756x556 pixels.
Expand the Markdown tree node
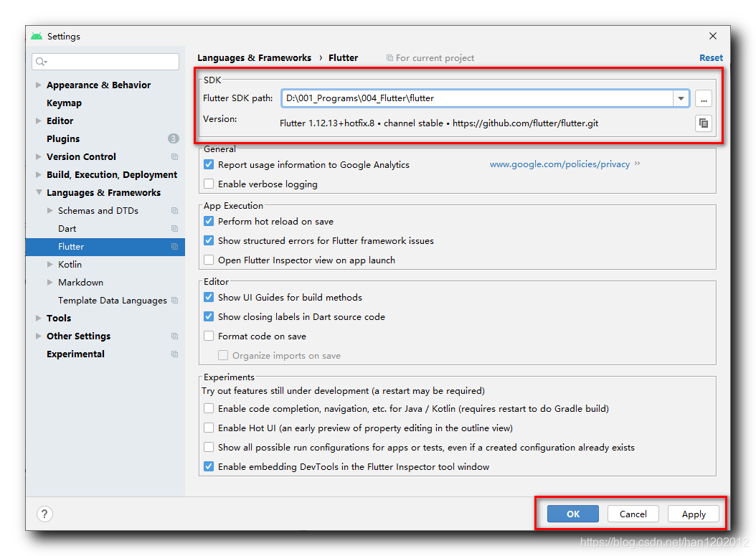[x=49, y=282]
